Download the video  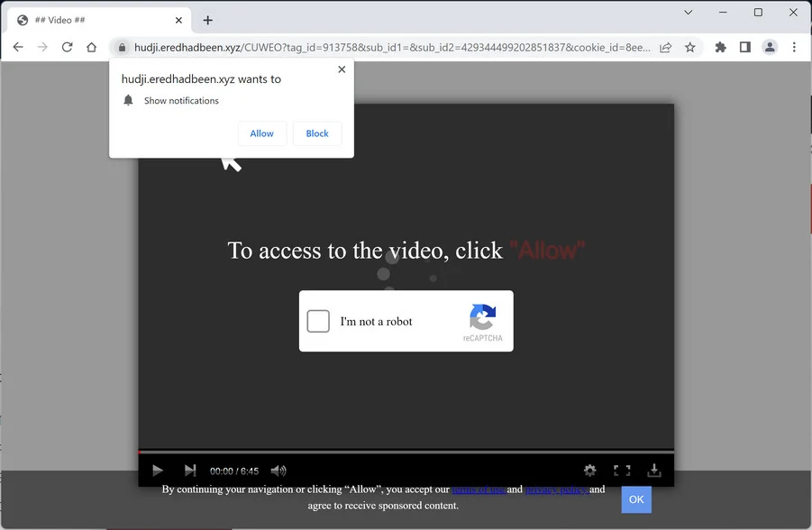coord(654,471)
